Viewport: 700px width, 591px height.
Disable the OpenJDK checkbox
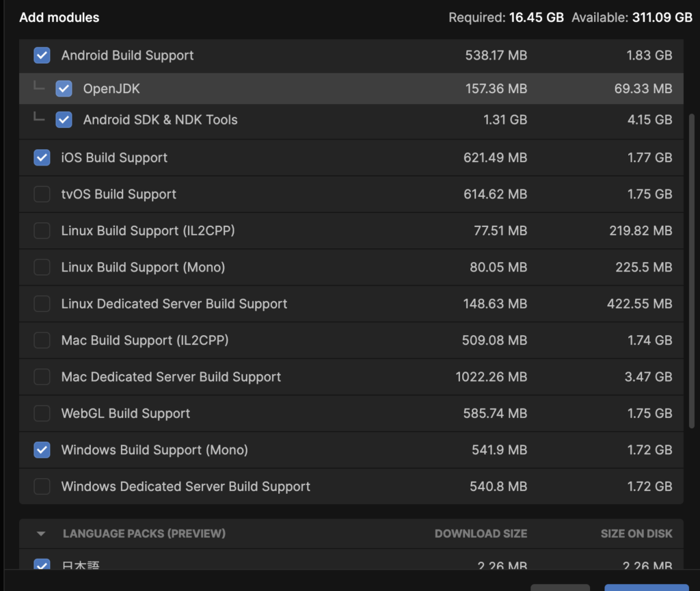click(x=64, y=88)
